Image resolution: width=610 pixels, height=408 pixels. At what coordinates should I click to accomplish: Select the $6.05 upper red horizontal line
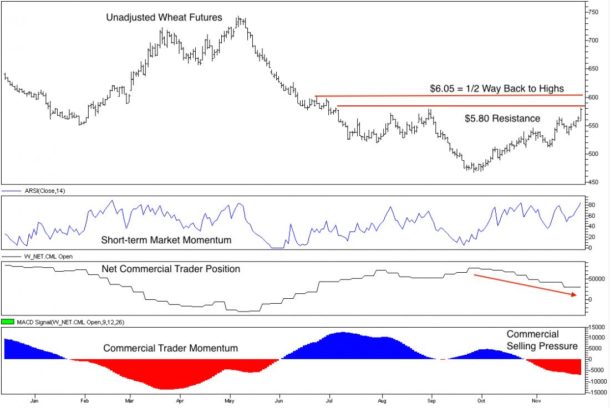pyautogui.click(x=450, y=97)
